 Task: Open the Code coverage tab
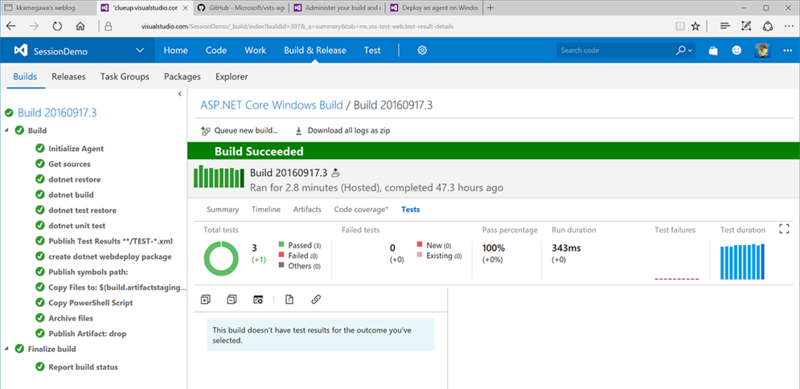(361, 209)
